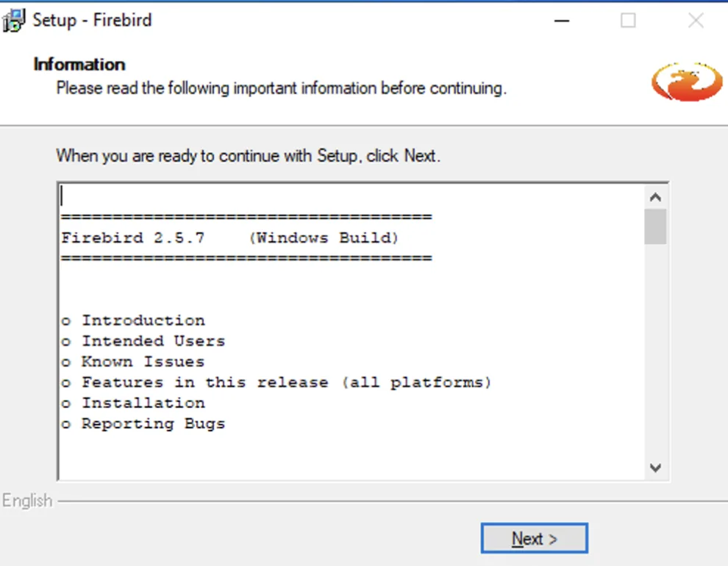Minimize the Firebird setup window
The image size is (728, 566).
pyautogui.click(x=561, y=21)
